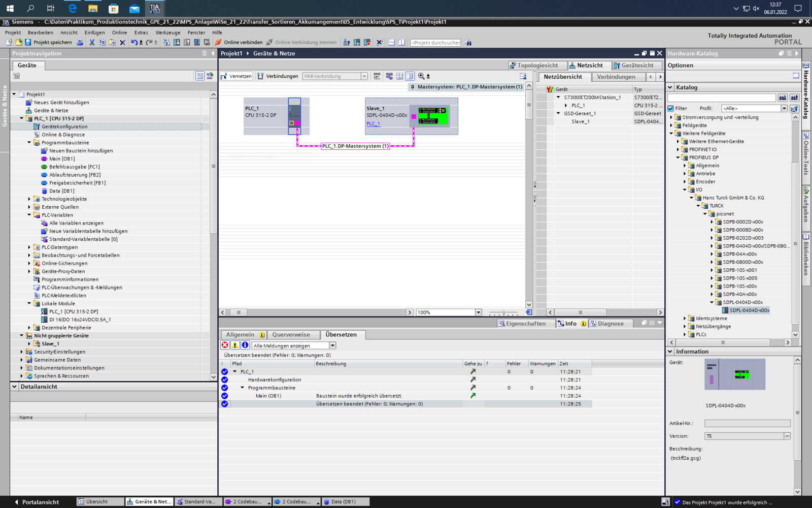
Task: Click the print icon in the toolbar
Action: pyautogui.click(x=80, y=42)
